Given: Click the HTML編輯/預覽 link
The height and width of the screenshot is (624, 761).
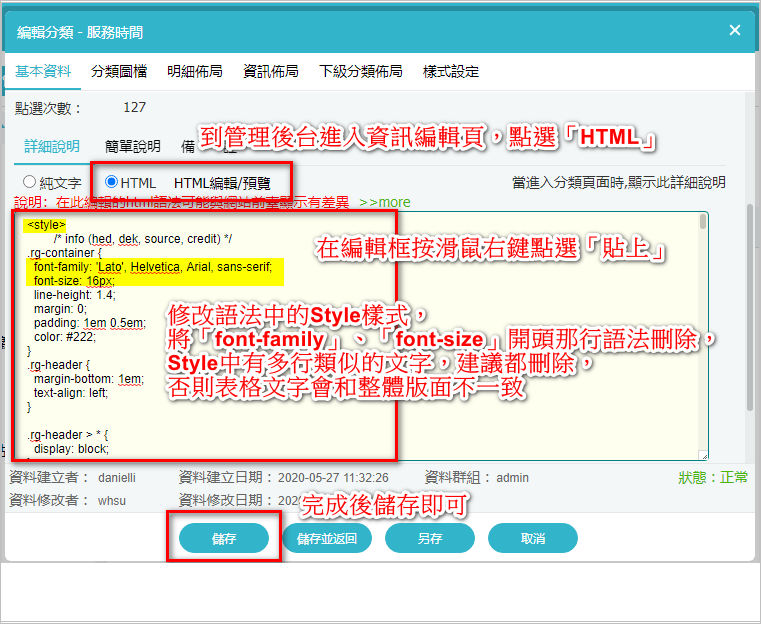Looking at the screenshot, I should (x=216, y=183).
